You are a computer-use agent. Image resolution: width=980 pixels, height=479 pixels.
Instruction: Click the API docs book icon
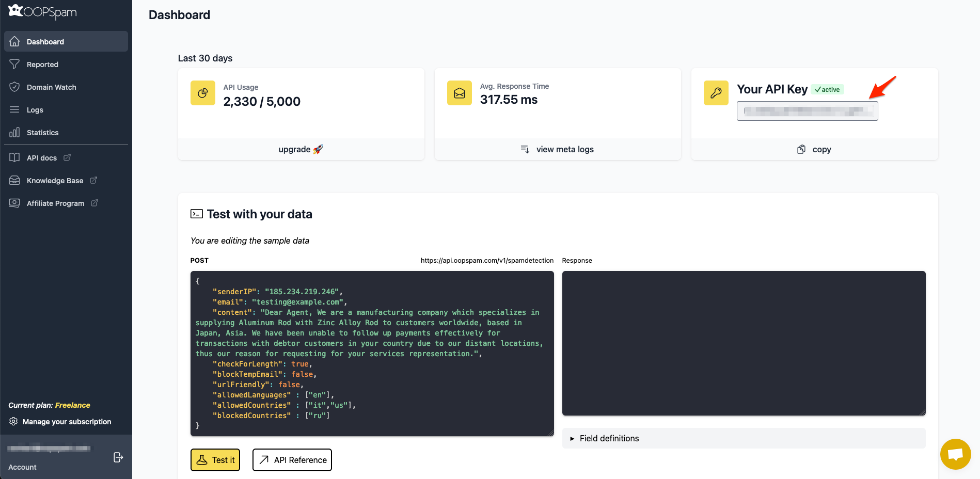point(14,157)
